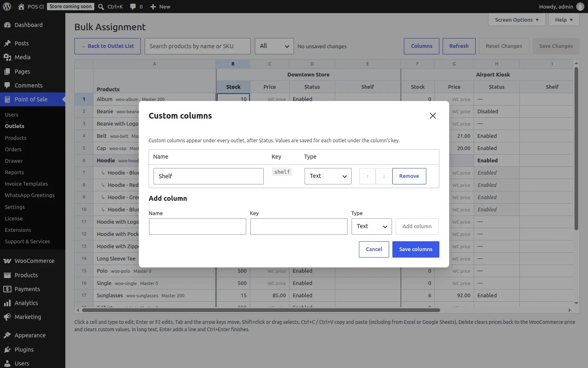The width and height of the screenshot is (588, 368).
Task: Click the Store coming soon badge
Action: 71,7
